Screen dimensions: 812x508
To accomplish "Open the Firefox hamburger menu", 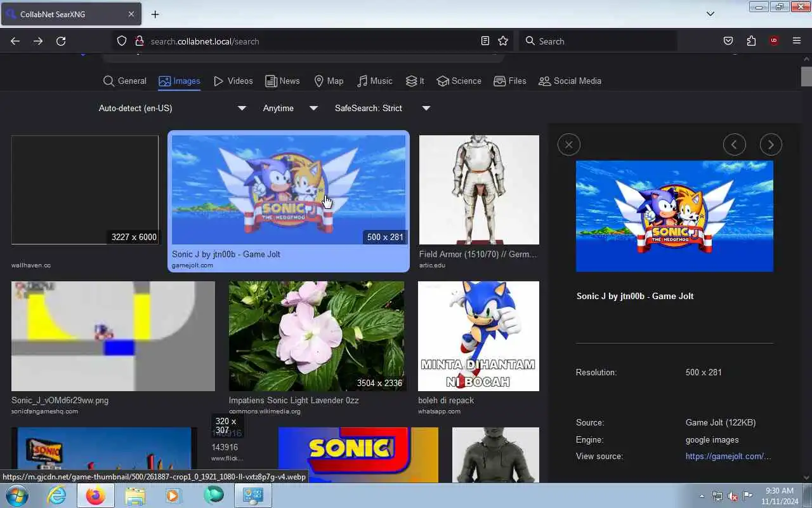I will tap(797, 41).
